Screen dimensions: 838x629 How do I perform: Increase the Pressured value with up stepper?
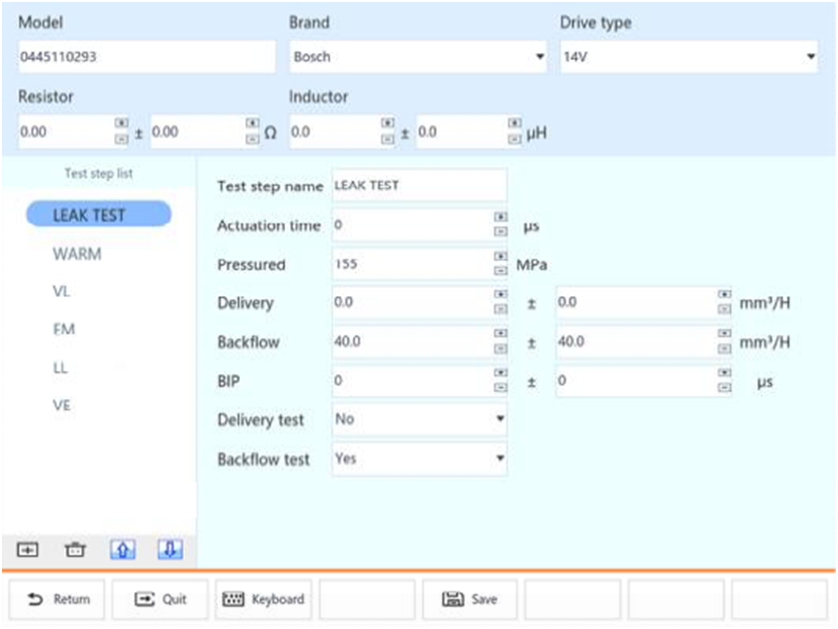(500, 257)
